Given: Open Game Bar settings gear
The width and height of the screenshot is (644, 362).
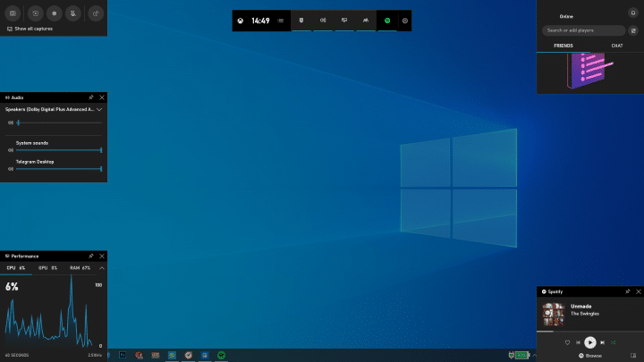Looking at the screenshot, I should 405,20.
